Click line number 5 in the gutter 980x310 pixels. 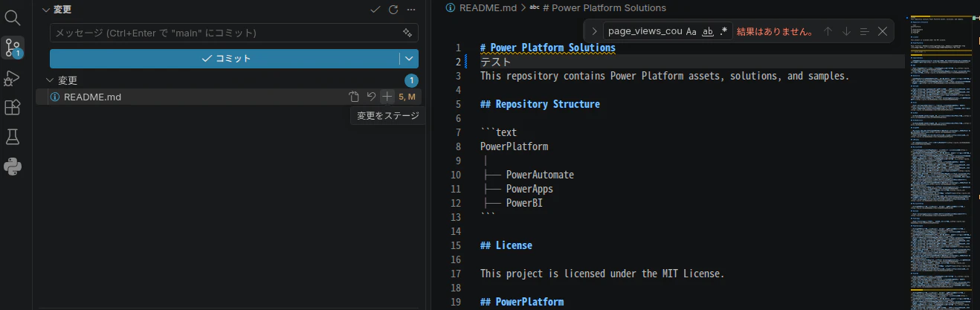coord(458,104)
